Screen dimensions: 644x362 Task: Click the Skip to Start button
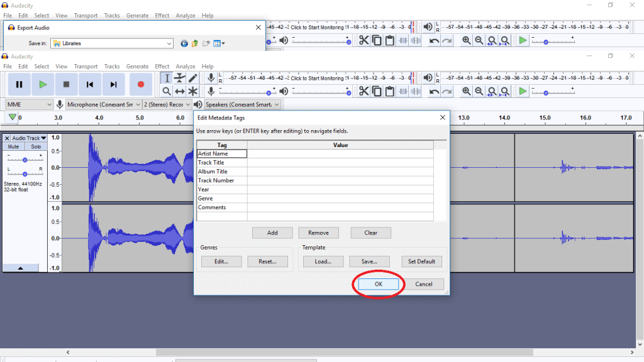(x=89, y=85)
